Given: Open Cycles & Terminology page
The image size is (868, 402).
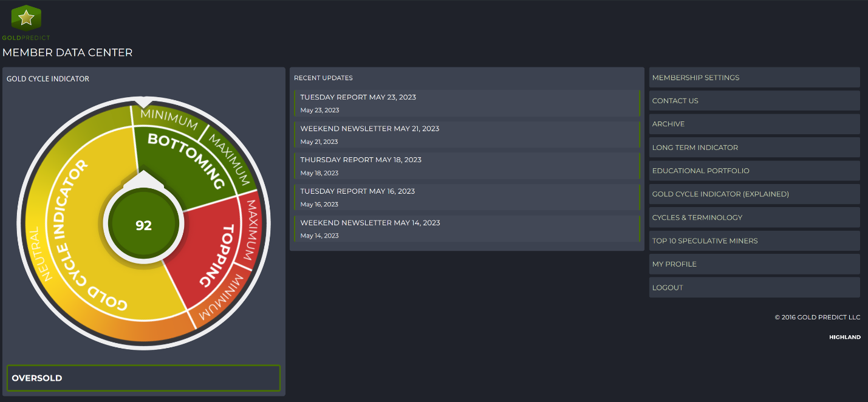Looking at the screenshot, I should click(697, 217).
